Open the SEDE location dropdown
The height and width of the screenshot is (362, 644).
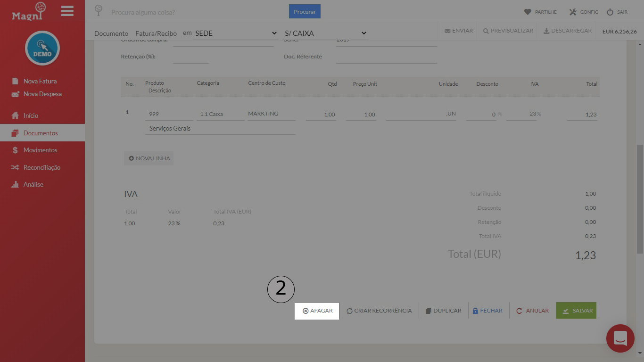point(236,33)
